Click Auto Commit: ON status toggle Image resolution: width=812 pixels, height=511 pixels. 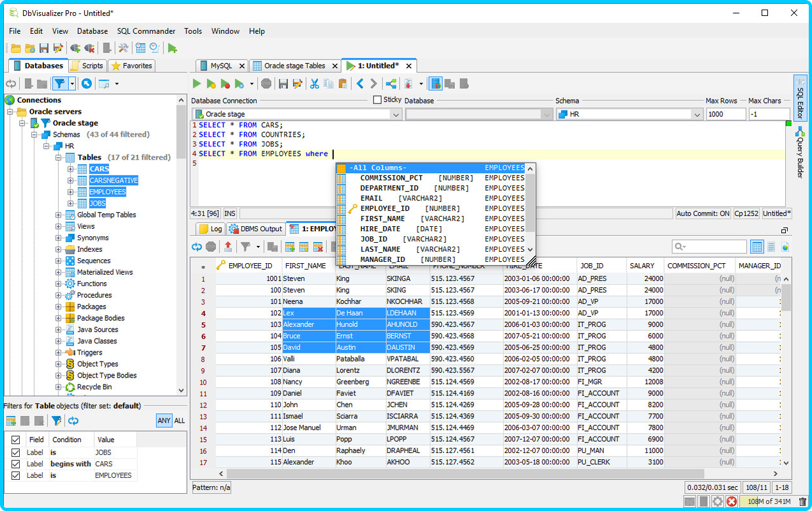click(x=703, y=213)
